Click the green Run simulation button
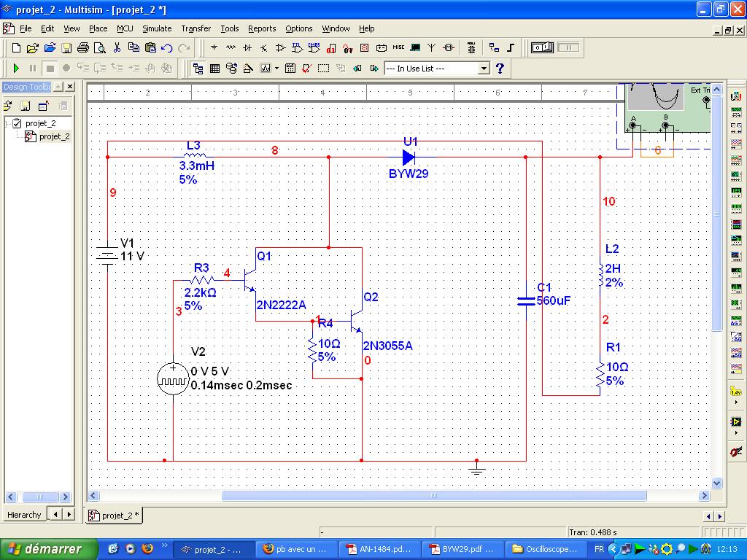The height and width of the screenshot is (560, 747). (x=16, y=69)
